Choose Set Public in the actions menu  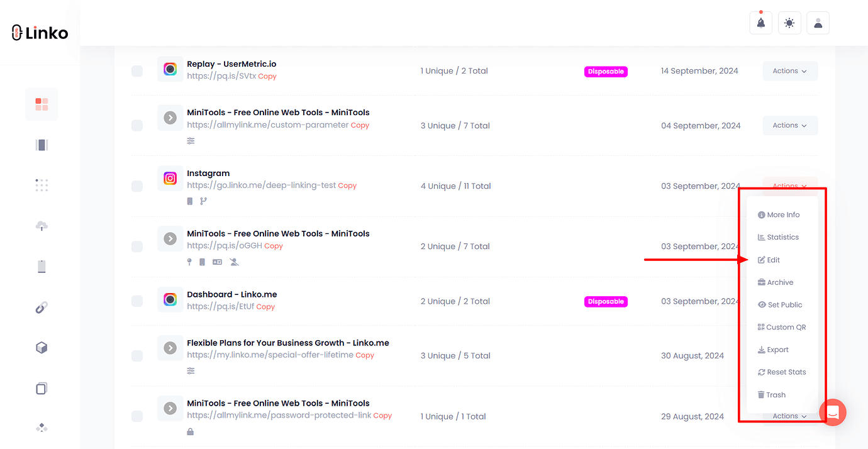coord(784,305)
